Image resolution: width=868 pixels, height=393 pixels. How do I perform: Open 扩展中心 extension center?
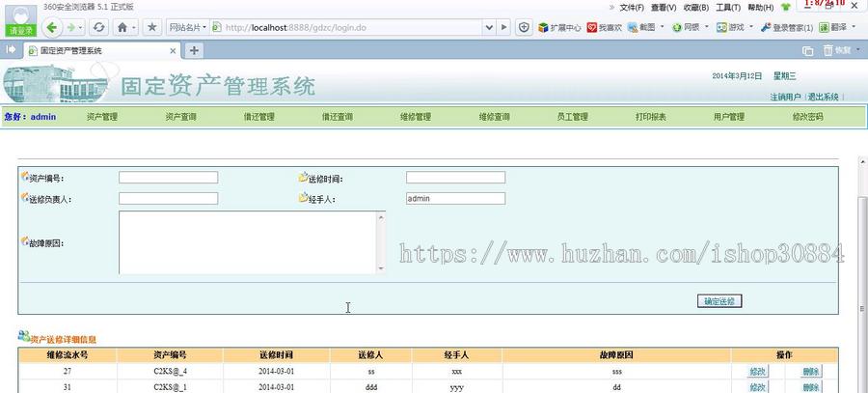(x=559, y=27)
